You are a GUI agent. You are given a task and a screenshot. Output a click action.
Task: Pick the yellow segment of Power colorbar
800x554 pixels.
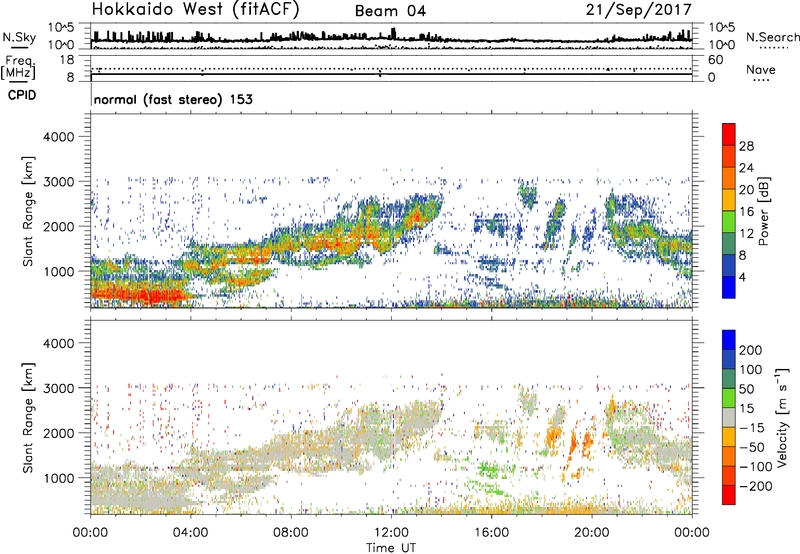coord(729,200)
